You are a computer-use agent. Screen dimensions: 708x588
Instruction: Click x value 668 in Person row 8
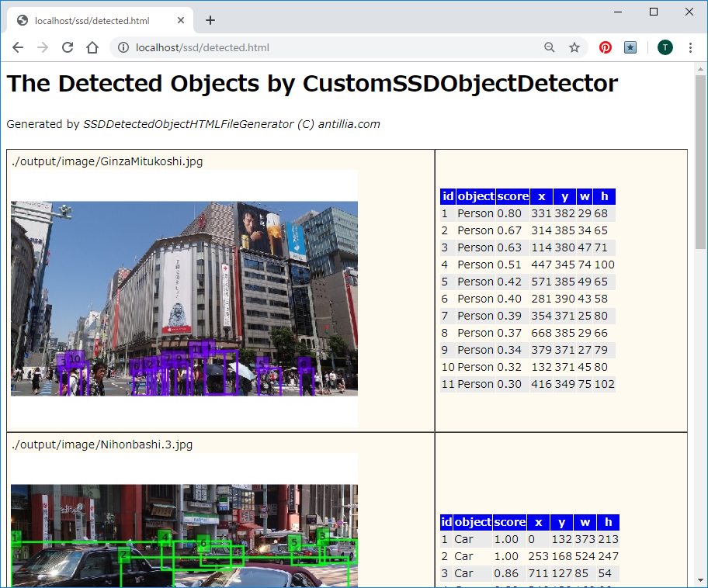coord(541,333)
